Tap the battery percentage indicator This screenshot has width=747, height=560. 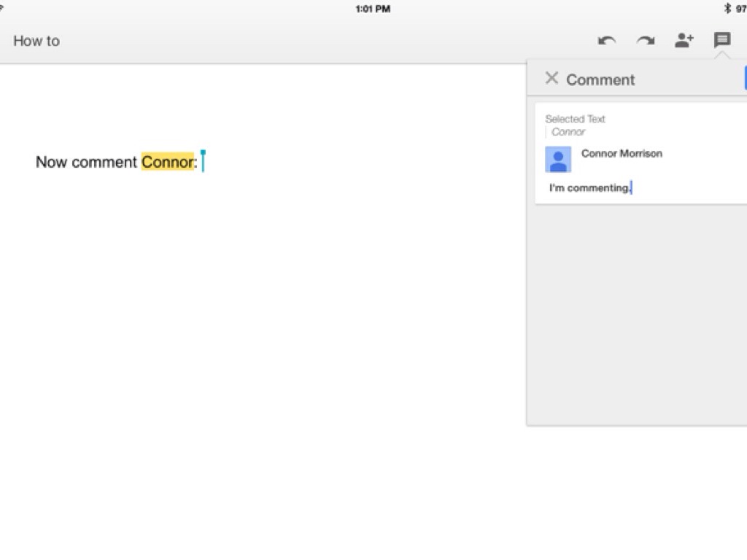pyautogui.click(x=740, y=9)
